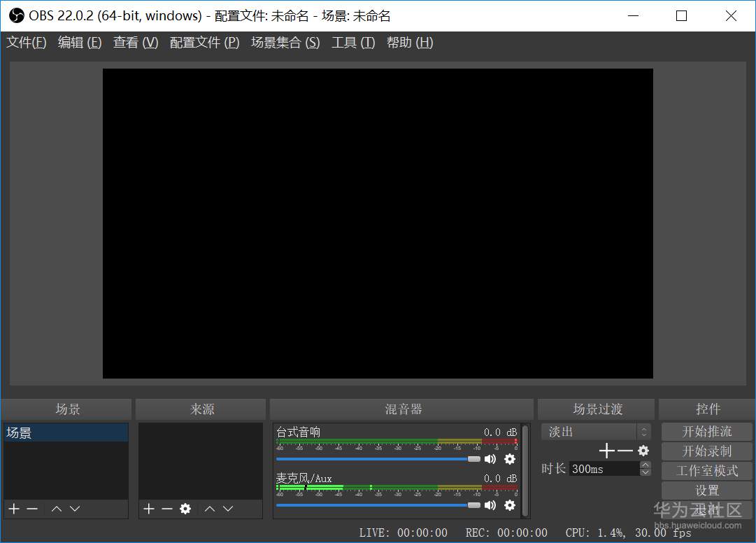Screen dimensions: 756x543
Task: Decrease transition duration with down stepper
Action: click(644, 473)
